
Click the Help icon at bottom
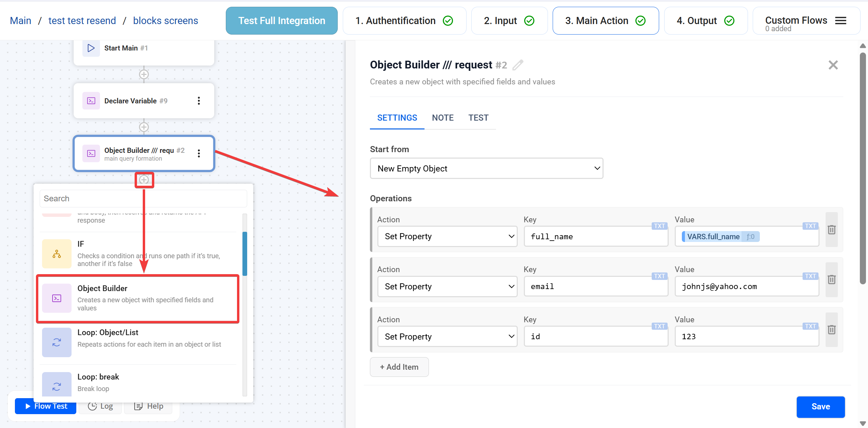click(x=139, y=406)
